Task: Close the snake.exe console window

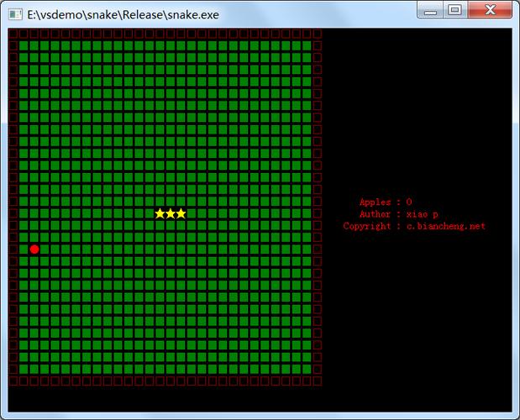Action: coord(489,10)
